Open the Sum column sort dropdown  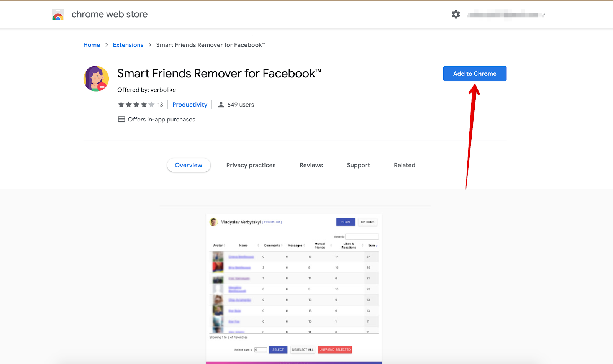pos(376,246)
